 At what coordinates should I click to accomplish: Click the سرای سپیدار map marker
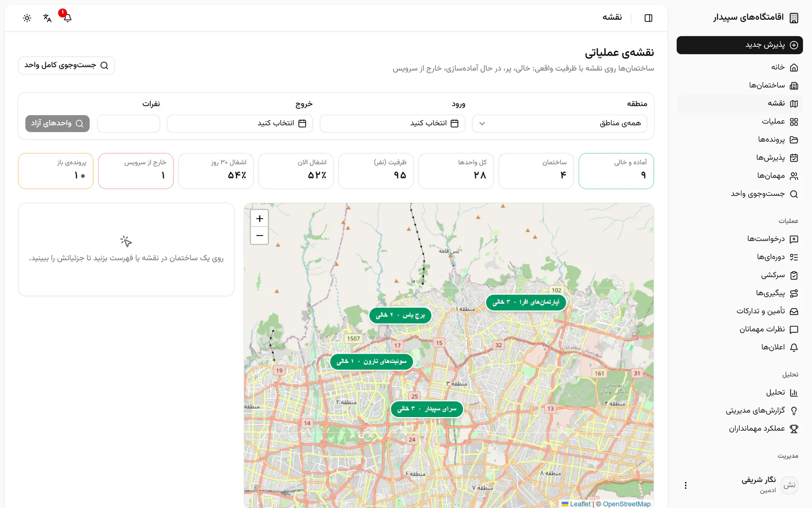(427, 409)
